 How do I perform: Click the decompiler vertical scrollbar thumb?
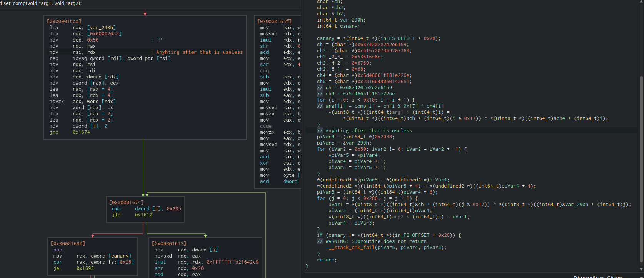[x=641, y=168]
